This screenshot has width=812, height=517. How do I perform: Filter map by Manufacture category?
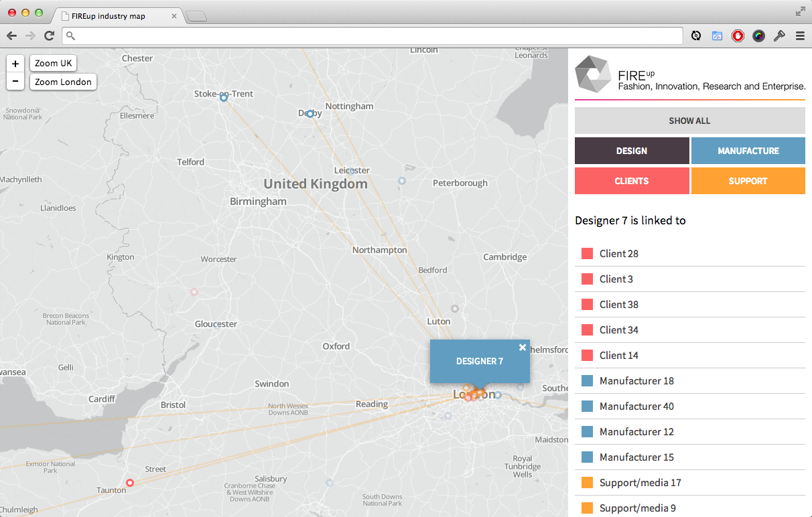pyautogui.click(x=748, y=151)
